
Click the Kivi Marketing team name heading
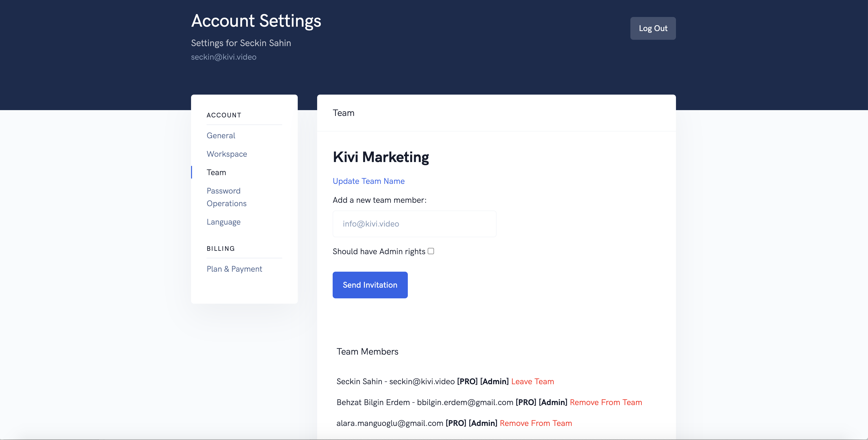pos(380,157)
